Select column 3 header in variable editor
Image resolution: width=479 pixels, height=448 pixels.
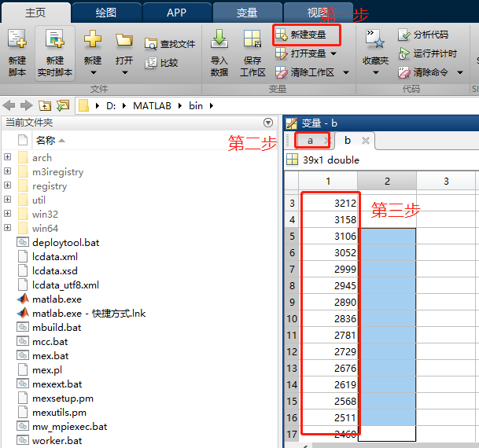446,181
